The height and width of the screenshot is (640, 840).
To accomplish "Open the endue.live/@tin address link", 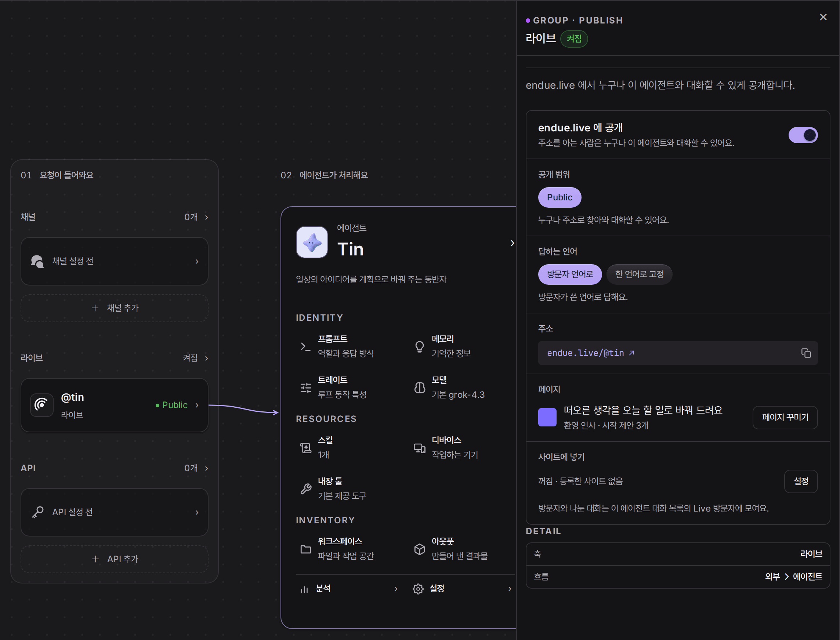I will pos(590,353).
